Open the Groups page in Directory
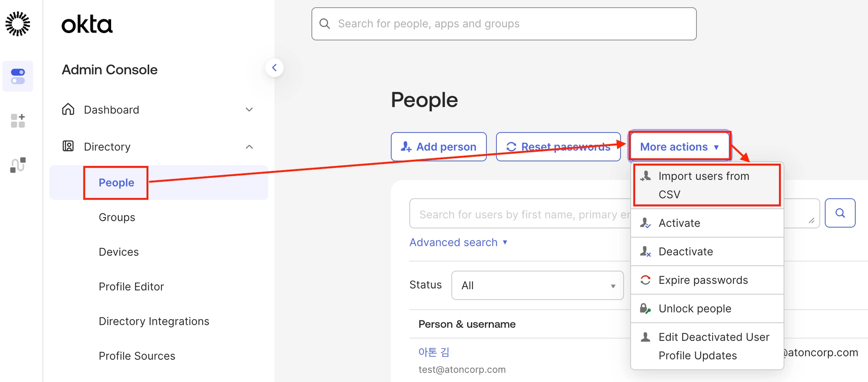The image size is (868, 382). 117,217
